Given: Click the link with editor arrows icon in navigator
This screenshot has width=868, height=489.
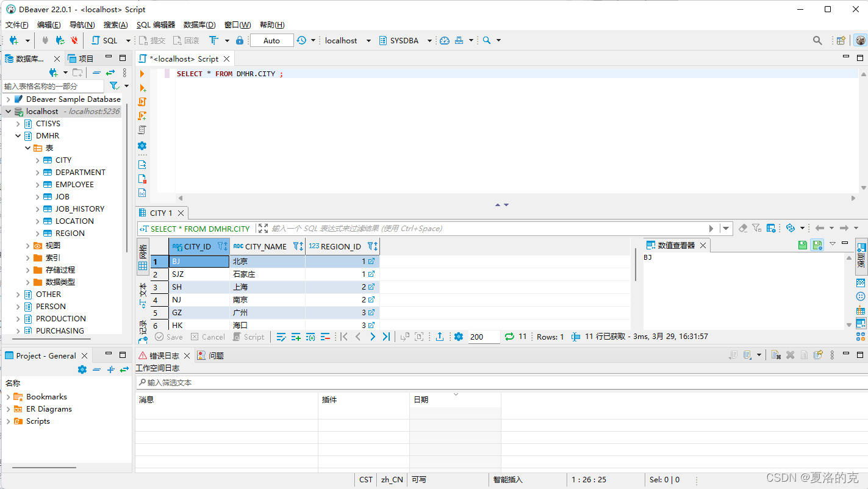Looking at the screenshot, I should point(110,73).
